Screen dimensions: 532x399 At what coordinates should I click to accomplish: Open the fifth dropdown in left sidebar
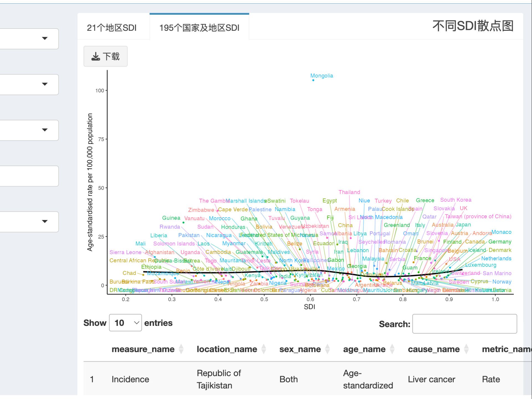coord(29,221)
